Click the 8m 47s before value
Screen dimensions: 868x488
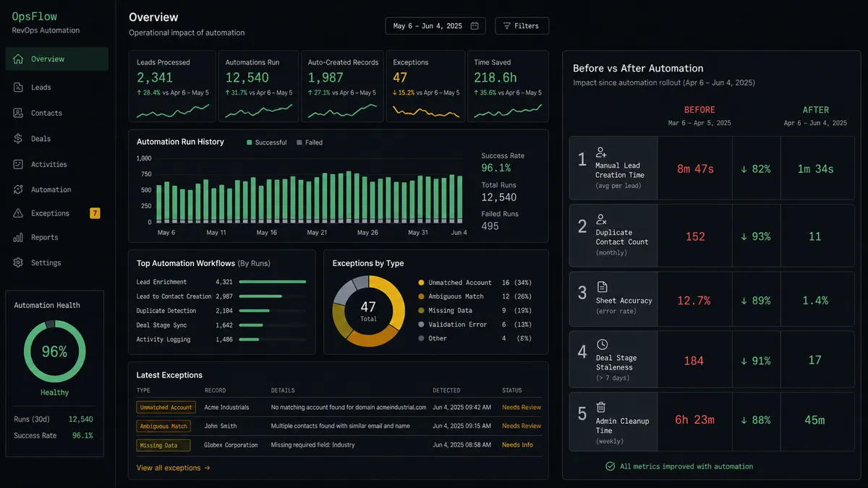[695, 168]
